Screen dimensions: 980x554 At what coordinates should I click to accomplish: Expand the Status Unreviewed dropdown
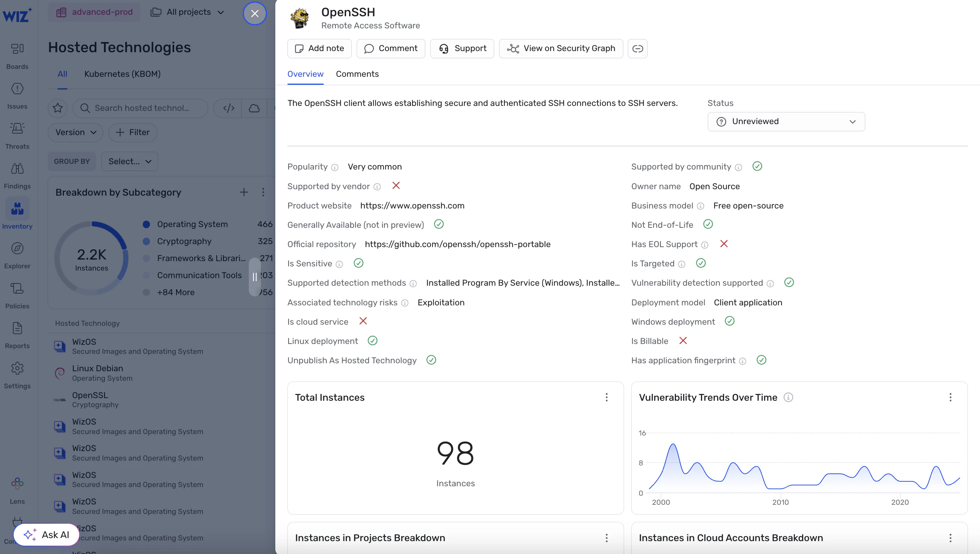(786, 121)
